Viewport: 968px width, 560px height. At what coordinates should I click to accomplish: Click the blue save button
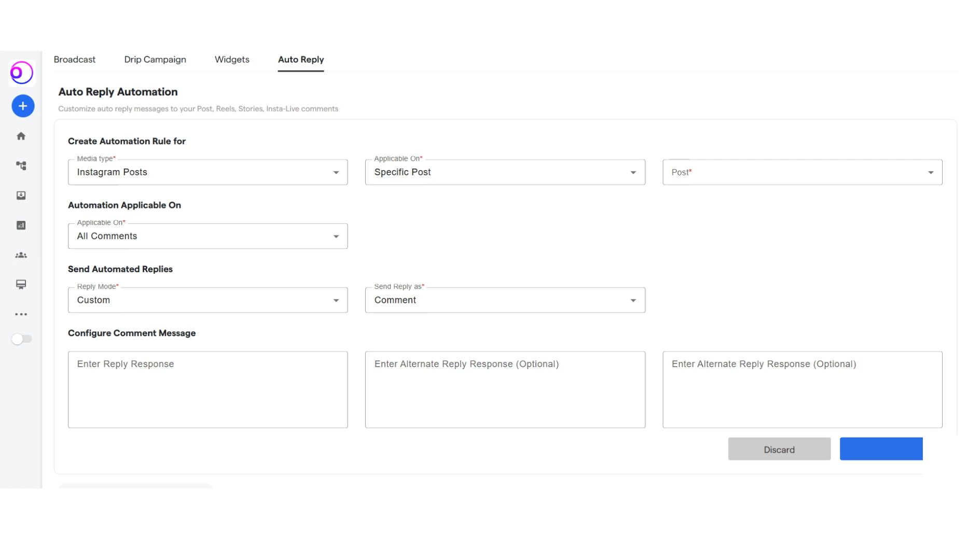point(881,449)
